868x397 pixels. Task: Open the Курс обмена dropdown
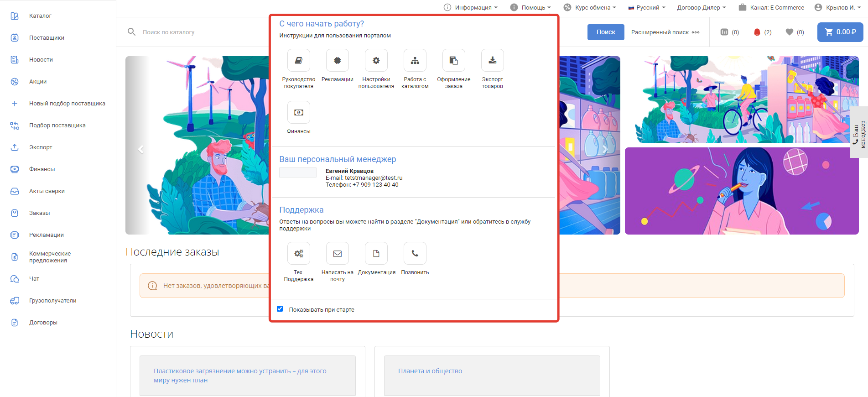point(590,7)
